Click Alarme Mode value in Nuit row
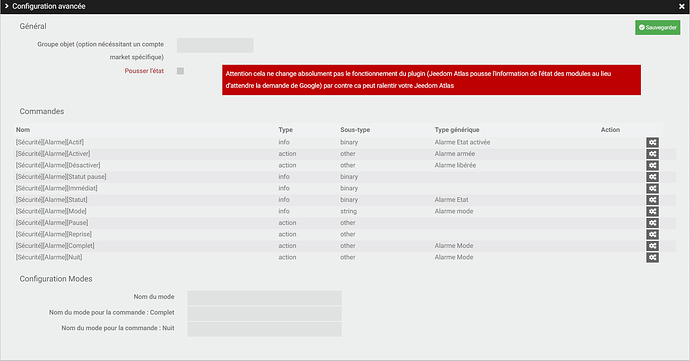690x361 pixels. 454,257
